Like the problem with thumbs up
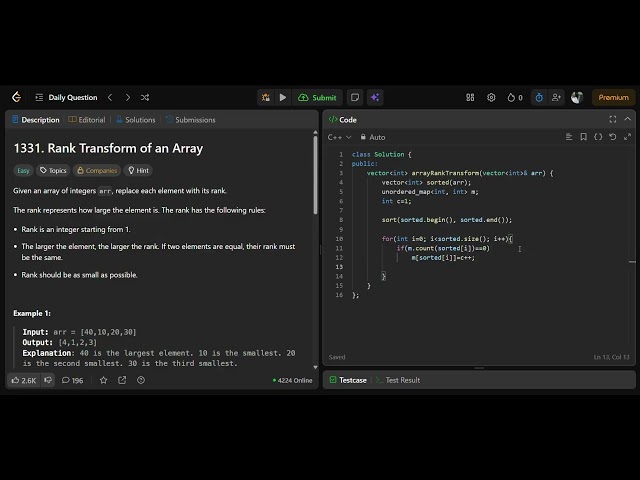This screenshot has height=480, width=640. click(x=24, y=380)
